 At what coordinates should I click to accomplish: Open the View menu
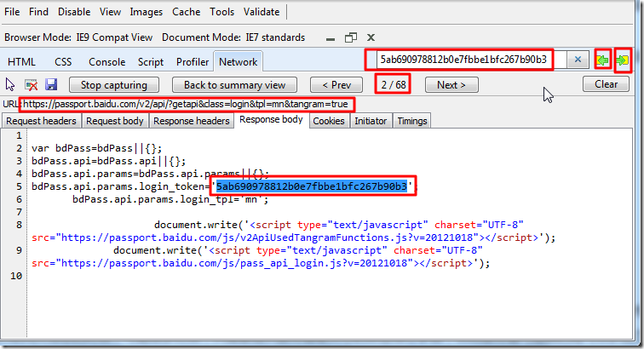pyautogui.click(x=110, y=12)
